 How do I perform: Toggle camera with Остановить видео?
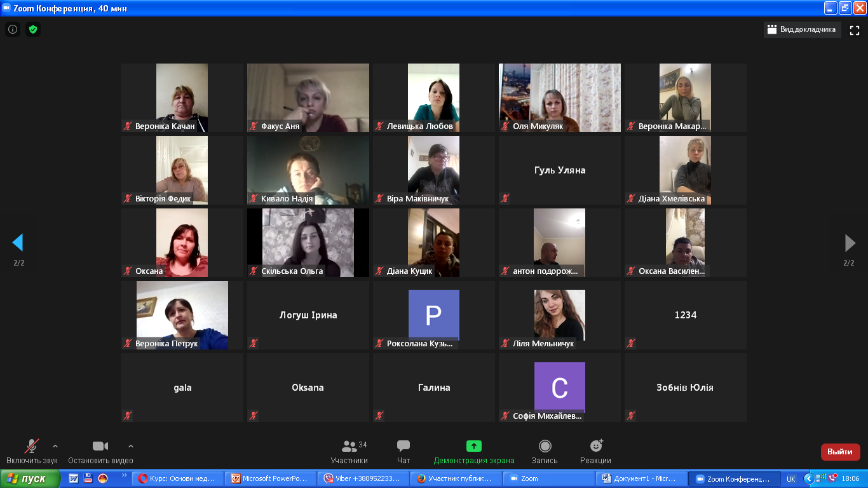[100, 451]
